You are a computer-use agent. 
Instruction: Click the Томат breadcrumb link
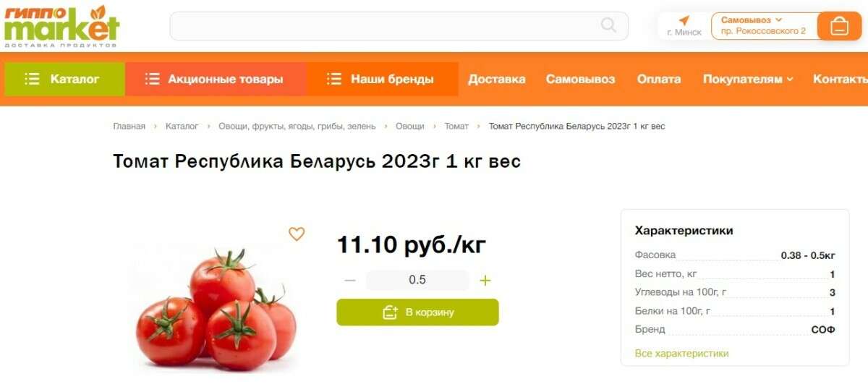point(456,126)
